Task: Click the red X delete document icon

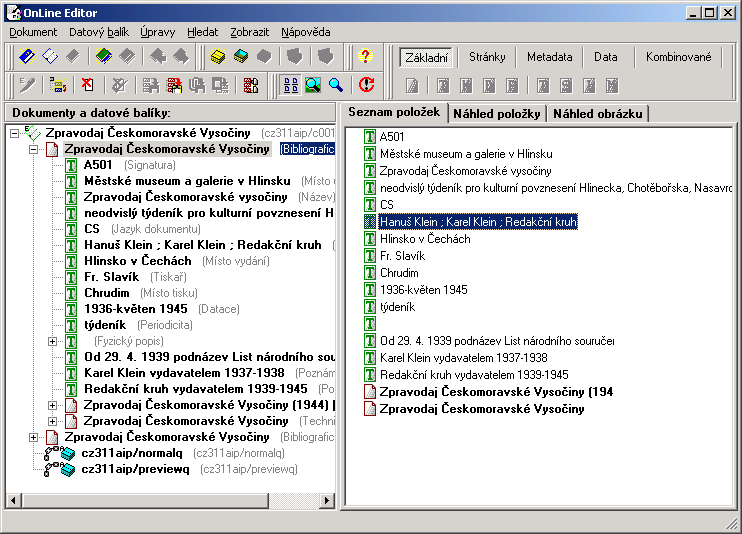Action: pyautogui.click(x=88, y=85)
